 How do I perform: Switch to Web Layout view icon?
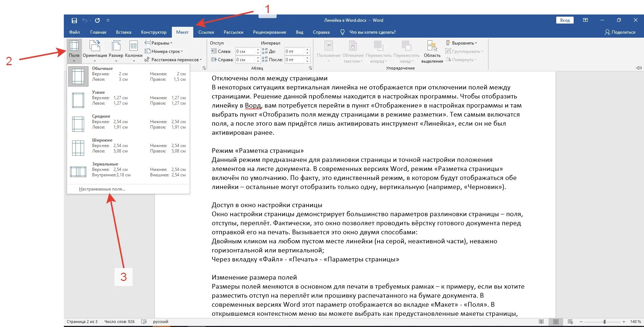point(570,322)
